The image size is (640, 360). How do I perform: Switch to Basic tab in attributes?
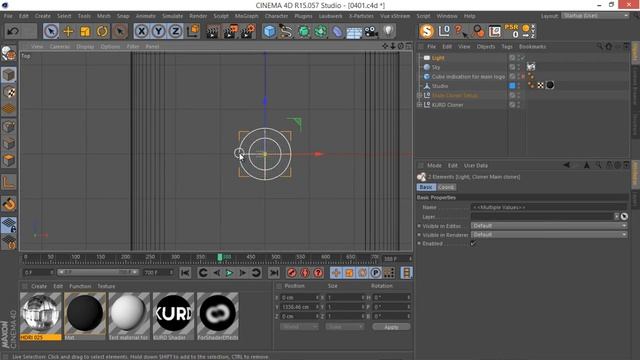coord(426,187)
